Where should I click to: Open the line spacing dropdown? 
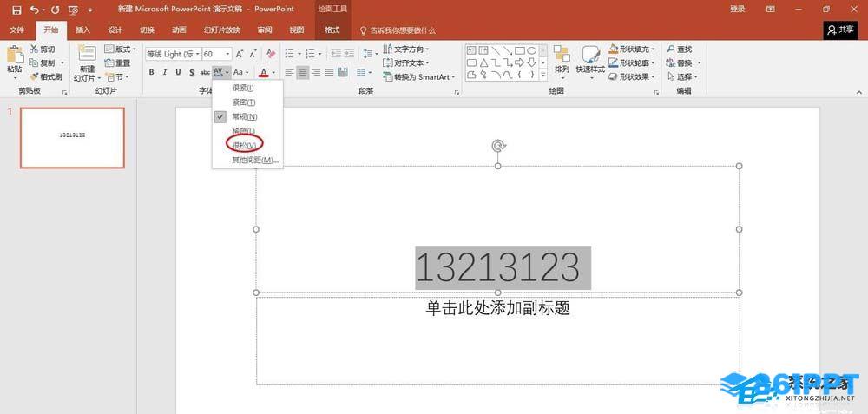coord(369,54)
